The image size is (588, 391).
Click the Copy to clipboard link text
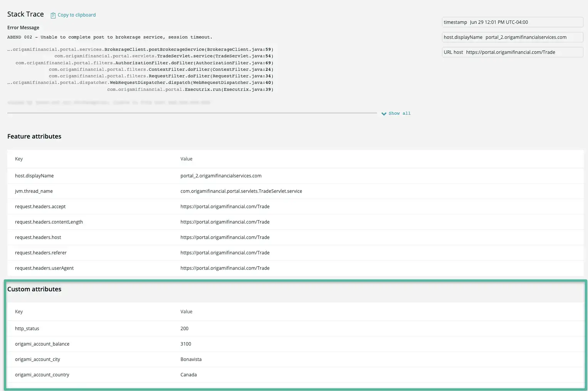77,15
